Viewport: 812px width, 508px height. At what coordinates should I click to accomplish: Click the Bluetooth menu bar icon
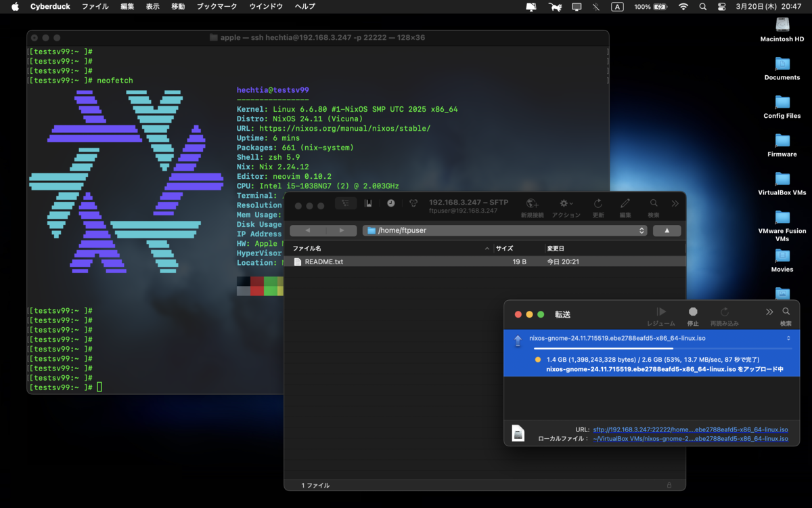596,6
